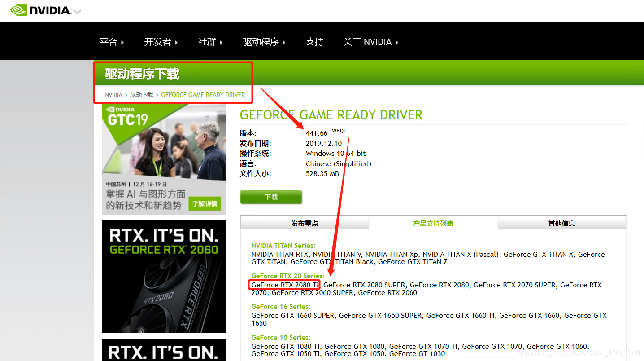Click the release date 2019.12.10
This screenshot has height=361, width=644.
324,144
